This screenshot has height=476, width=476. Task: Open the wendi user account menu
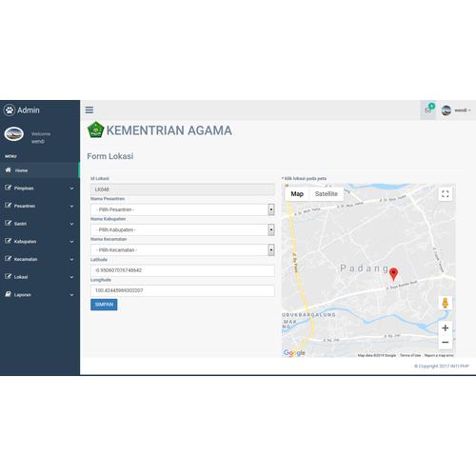click(456, 110)
